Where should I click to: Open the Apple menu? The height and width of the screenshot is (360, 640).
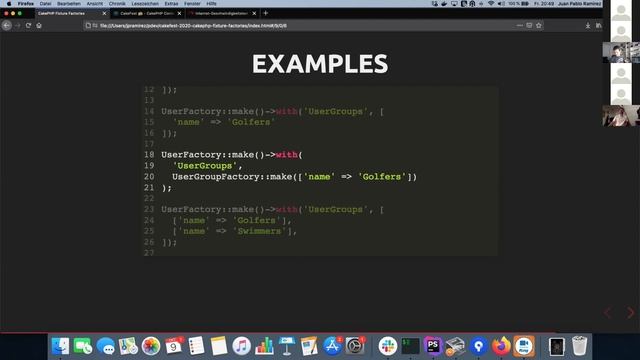[9, 4]
